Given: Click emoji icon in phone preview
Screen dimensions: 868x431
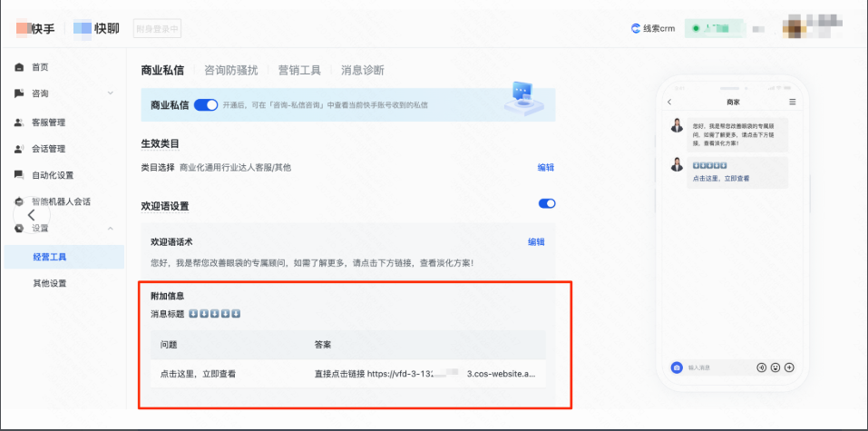Looking at the screenshot, I should tap(775, 367).
